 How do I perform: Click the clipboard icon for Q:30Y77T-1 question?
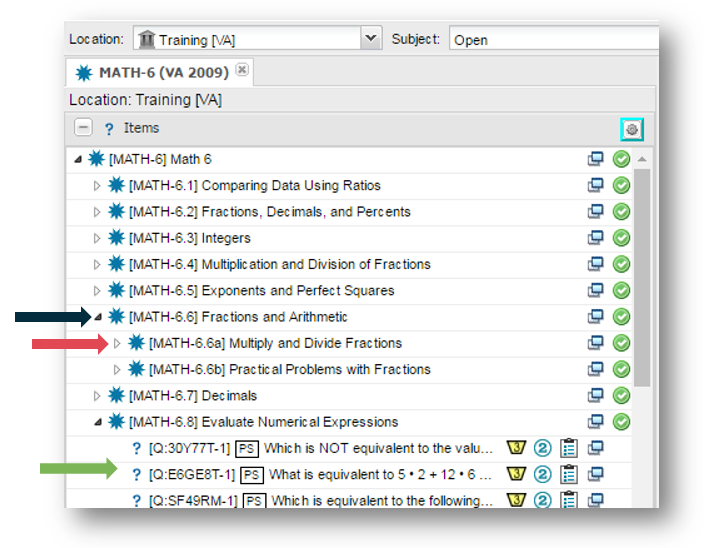(x=569, y=448)
